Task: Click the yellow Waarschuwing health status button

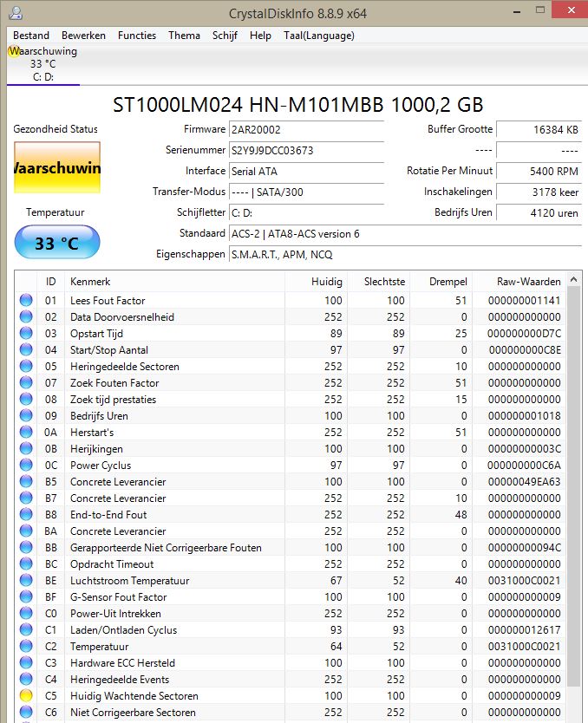Action: pyautogui.click(x=57, y=167)
